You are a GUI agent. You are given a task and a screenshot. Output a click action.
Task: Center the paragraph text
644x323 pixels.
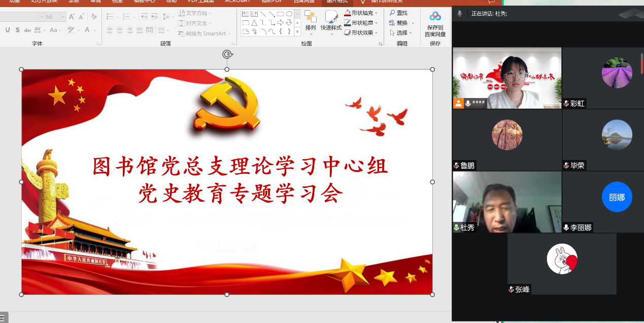click(x=120, y=30)
